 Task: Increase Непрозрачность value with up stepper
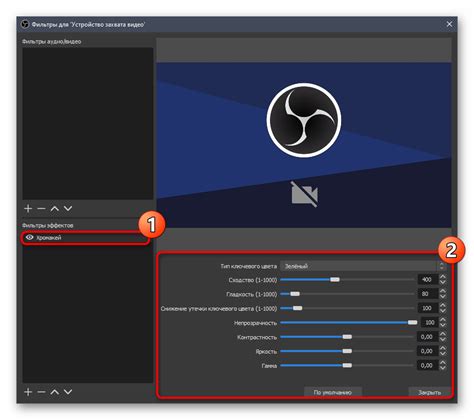(x=443, y=320)
